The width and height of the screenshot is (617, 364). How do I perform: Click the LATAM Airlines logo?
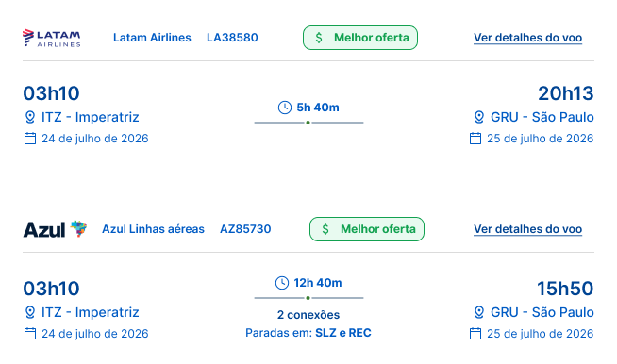(x=52, y=38)
